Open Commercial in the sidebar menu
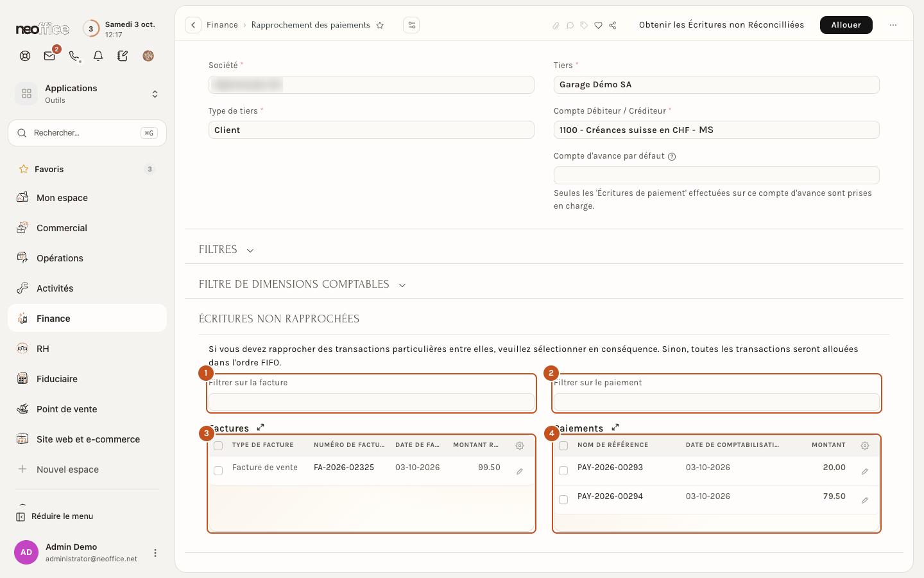Screen dimensions: 924x578 pyautogui.click(x=87, y=228)
